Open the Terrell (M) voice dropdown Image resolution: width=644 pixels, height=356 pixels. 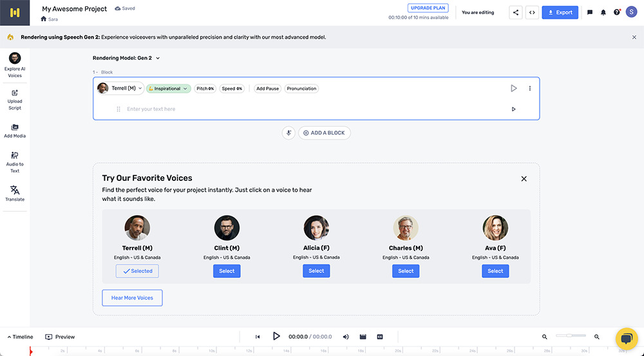tap(120, 88)
